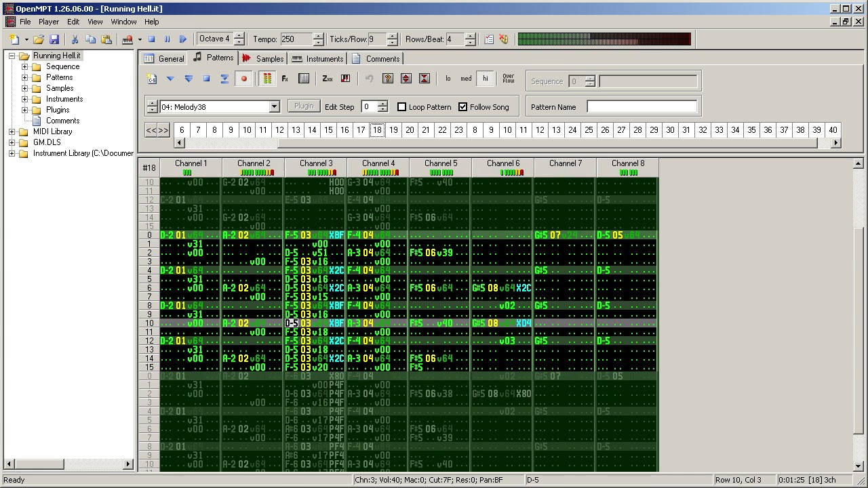Select lo detail level
The width and height of the screenshot is (868, 488).
click(x=448, y=79)
